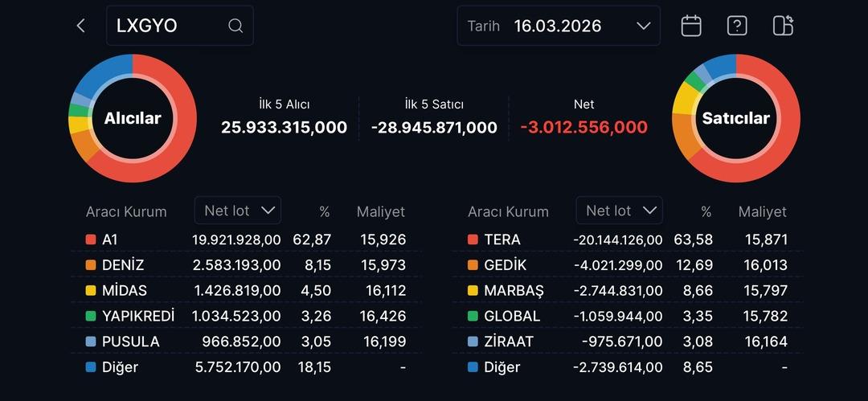This screenshot has width=868, height=401.
Task: Click the orange GEDİK color swatch
Action: [x=473, y=265]
